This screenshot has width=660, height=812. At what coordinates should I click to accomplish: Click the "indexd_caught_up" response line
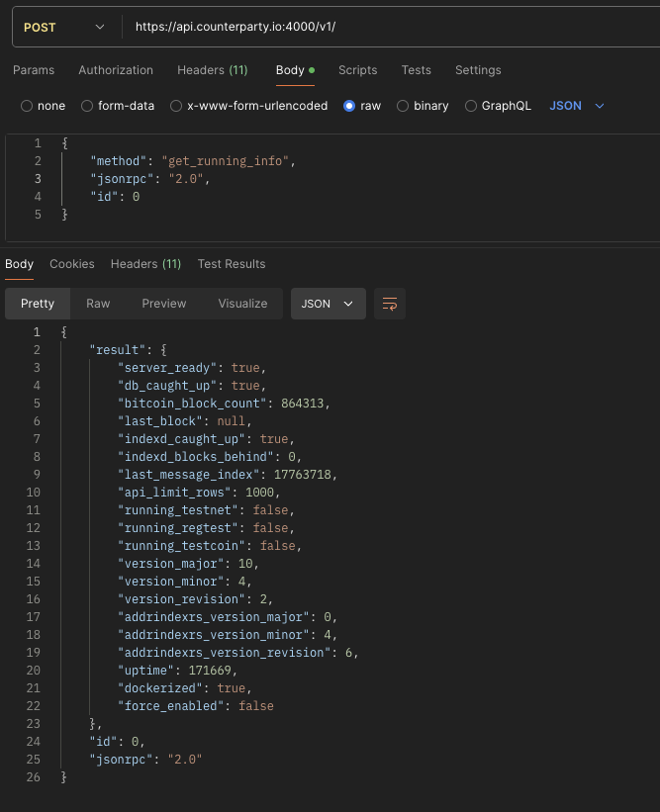(206, 438)
